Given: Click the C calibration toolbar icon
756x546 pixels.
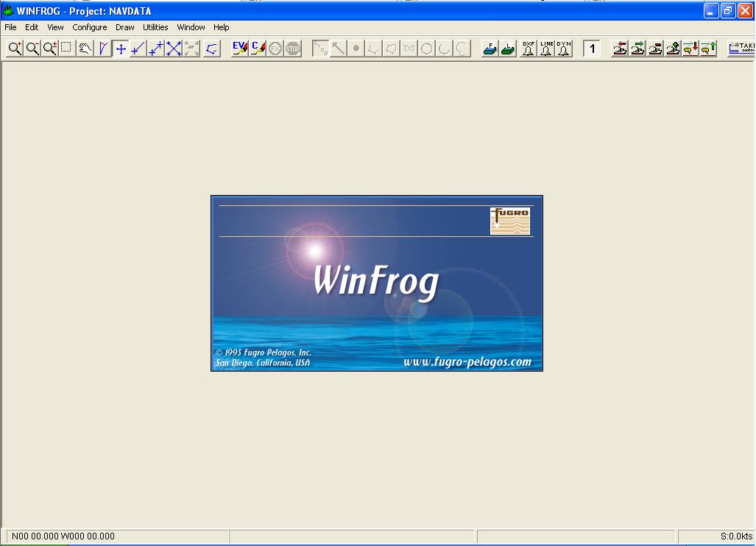Looking at the screenshot, I should pos(256,48).
